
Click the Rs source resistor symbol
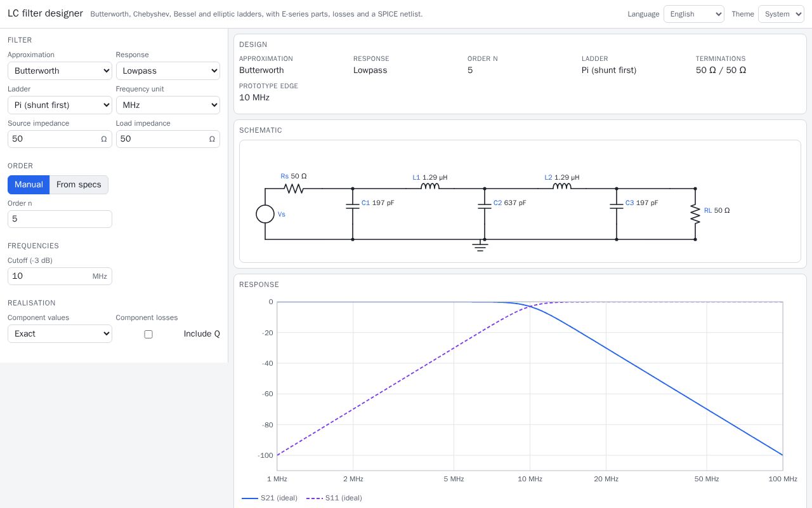[x=294, y=189]
